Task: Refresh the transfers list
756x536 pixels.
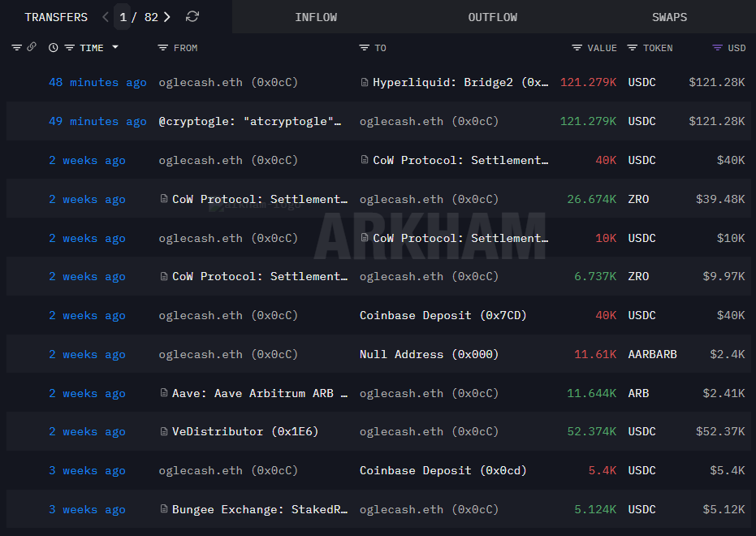Action: click(192, 17)
